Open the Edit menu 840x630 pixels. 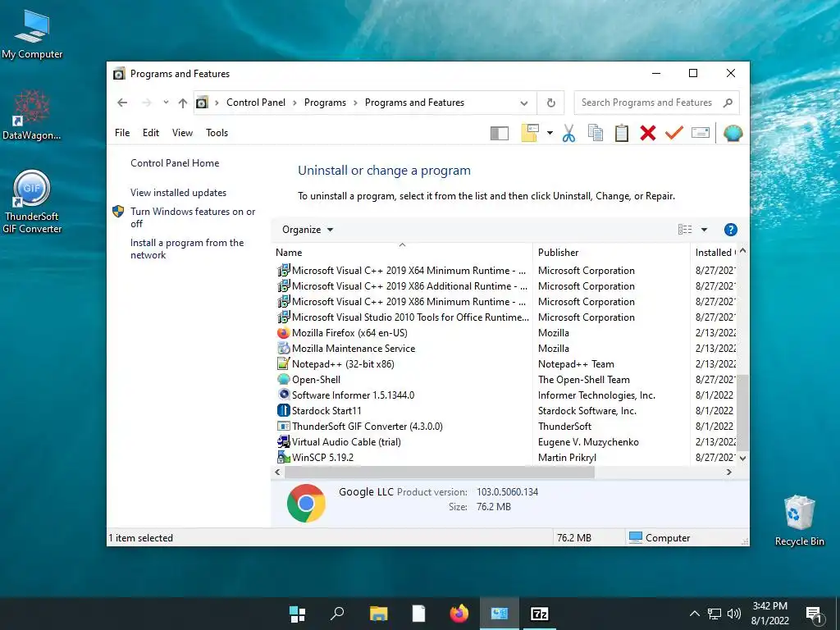point(151,133)
